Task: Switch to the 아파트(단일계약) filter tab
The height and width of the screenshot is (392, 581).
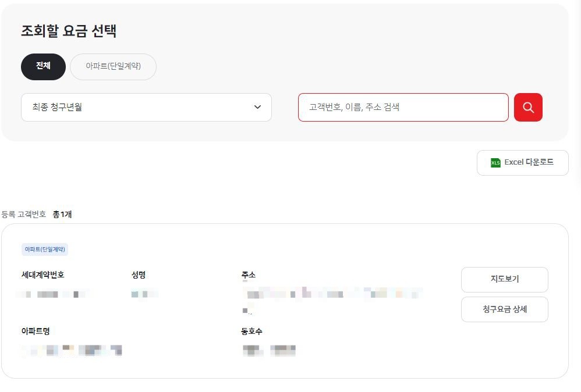Action: (x=113, y=66)
